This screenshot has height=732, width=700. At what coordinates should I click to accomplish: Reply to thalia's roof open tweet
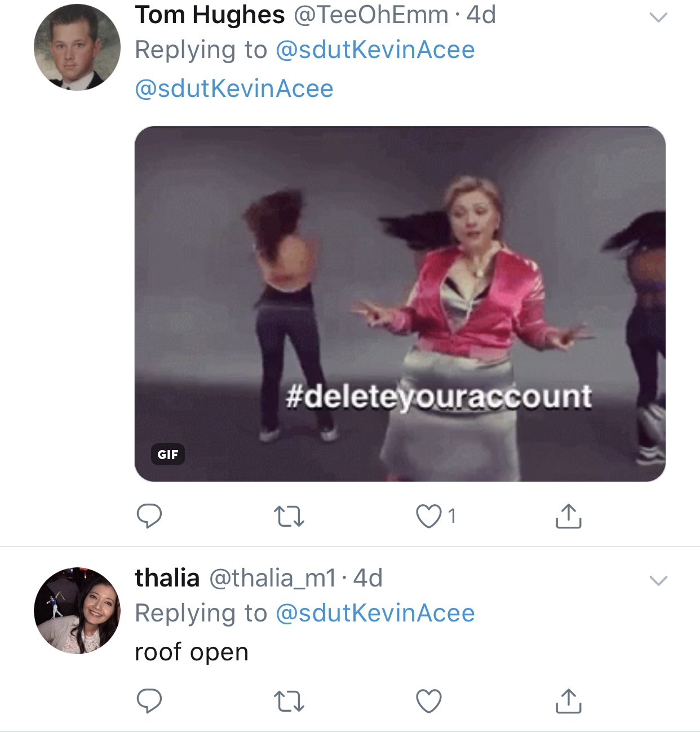(x=149, y=701)
